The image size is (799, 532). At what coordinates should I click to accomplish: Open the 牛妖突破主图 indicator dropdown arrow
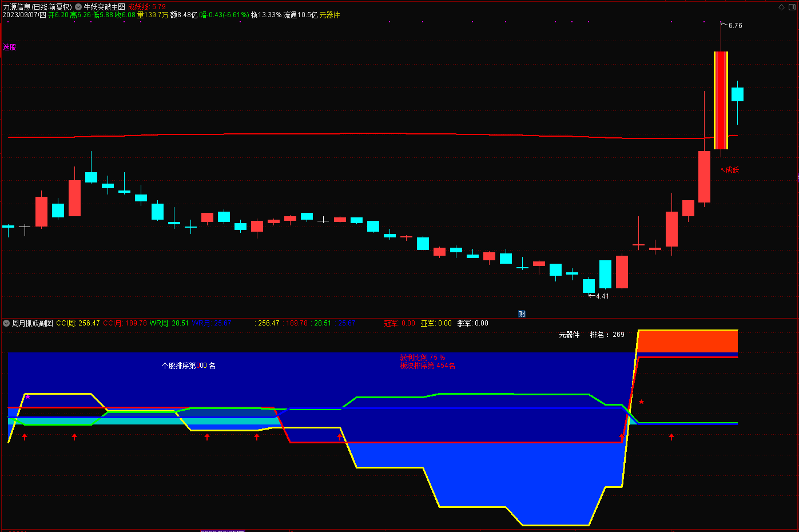pyautogui.click(x=78, y=7)
